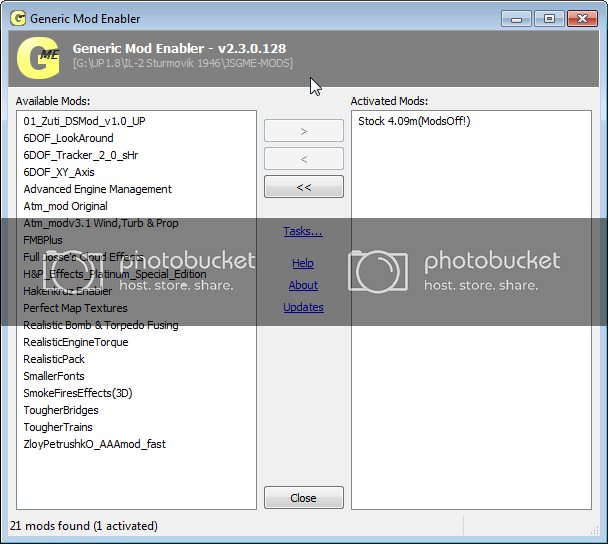608x544 pixels.
Task: Select Realistic Bomb & Torpedo Fusing mod
Action: 101,325
